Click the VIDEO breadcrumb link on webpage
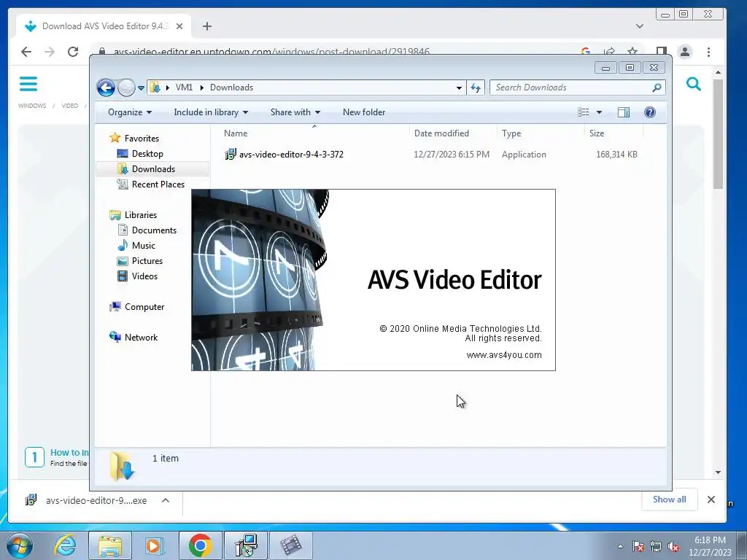This screenshot has width=747, height=560. [x=69, y=106]
